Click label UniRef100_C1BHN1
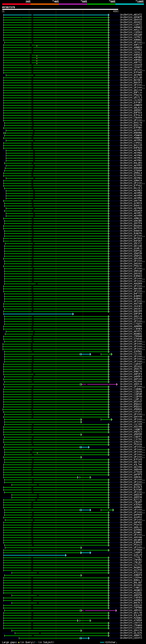 (x=131, y=390)
